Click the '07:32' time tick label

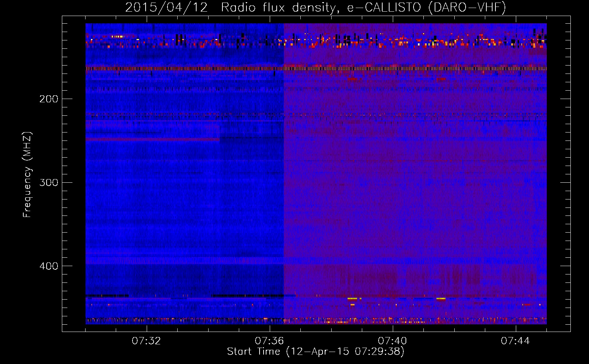pos(146,341)
